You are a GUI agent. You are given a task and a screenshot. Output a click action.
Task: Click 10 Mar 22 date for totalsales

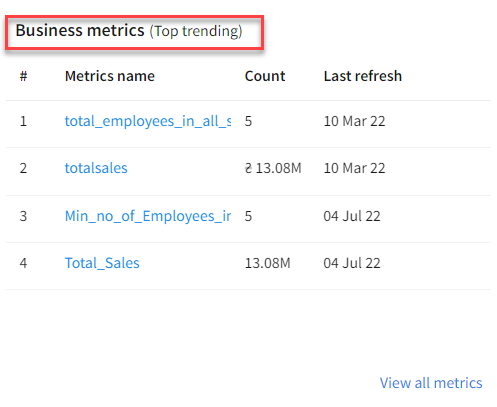coord(354,168)
